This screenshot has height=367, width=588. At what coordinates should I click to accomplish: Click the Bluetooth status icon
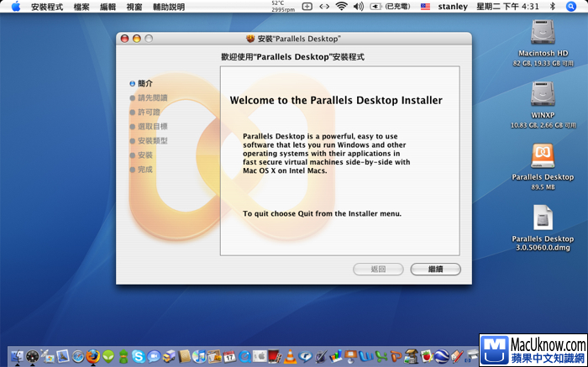[x=552, y=6]
